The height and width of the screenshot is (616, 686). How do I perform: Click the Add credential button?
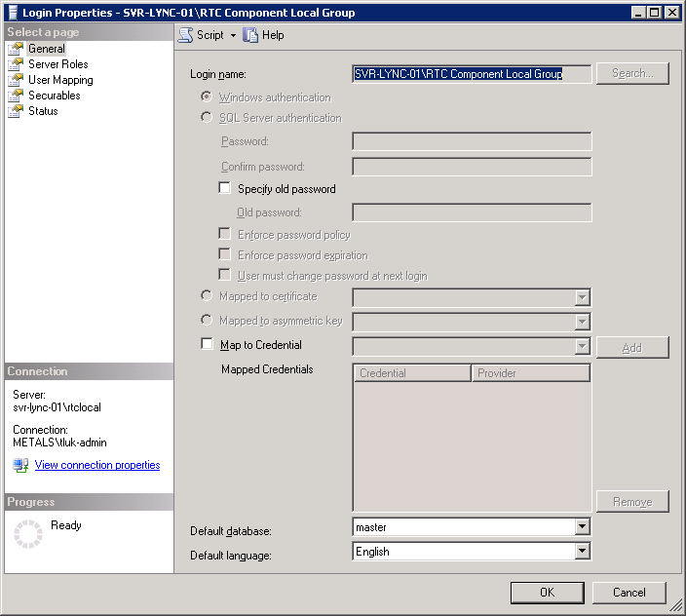632,348
